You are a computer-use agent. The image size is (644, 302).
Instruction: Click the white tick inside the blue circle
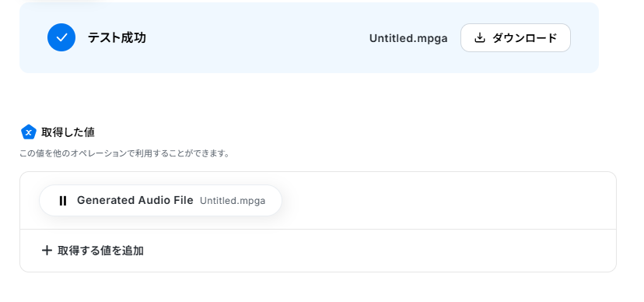61,37
